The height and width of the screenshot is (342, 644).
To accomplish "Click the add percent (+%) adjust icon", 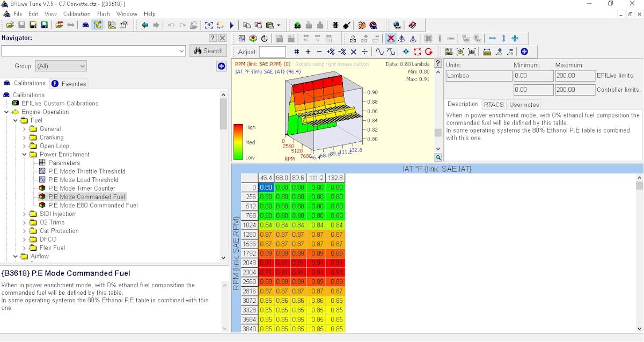I will click(x=331, y=52).
